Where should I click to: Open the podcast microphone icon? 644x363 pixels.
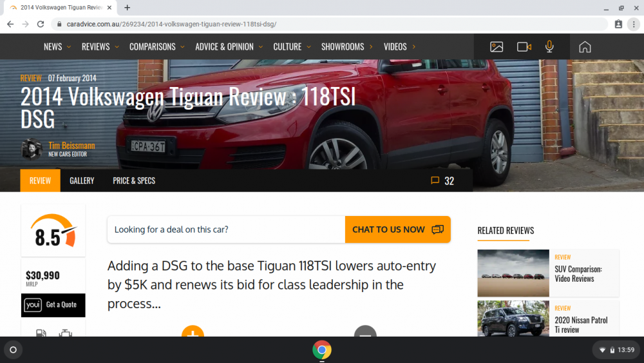click(x=549, y=47)
